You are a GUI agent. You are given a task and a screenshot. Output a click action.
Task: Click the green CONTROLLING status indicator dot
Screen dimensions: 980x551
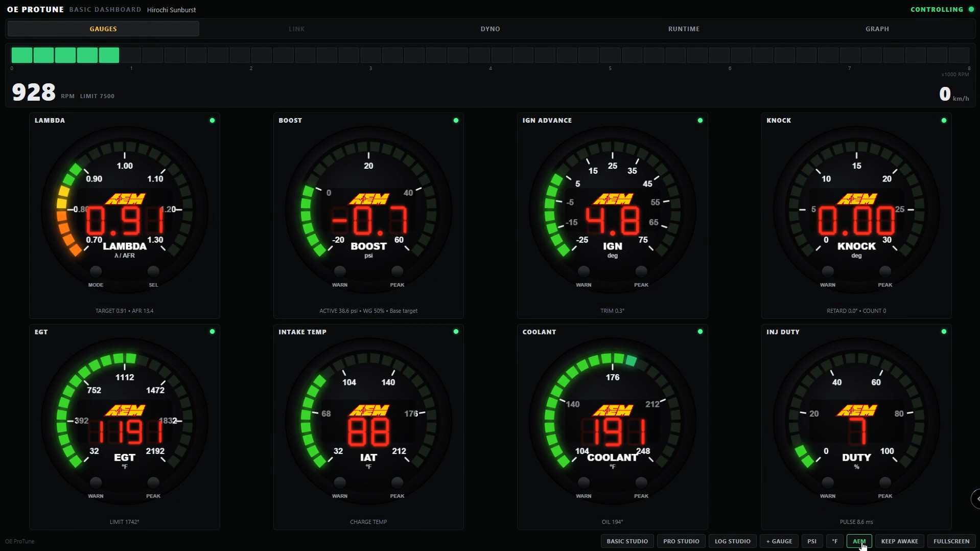click(971, 9)
